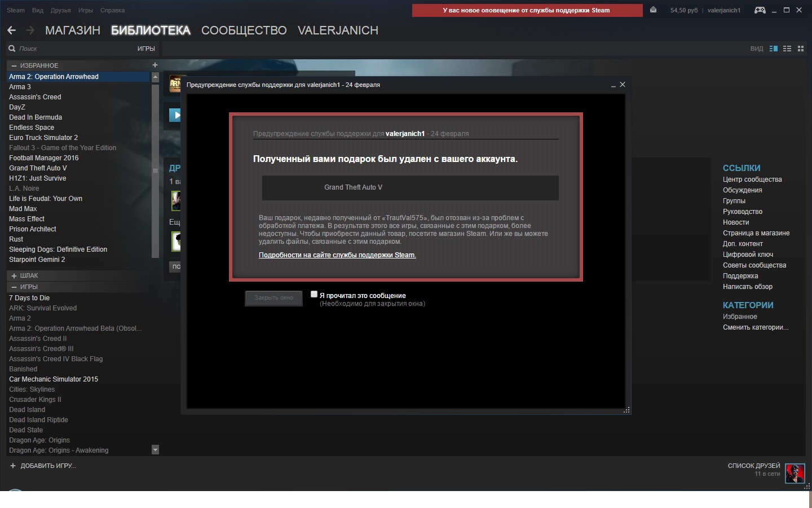Go to МАГАЗИН tab
The image size is (812, 508).
point(73,30)
